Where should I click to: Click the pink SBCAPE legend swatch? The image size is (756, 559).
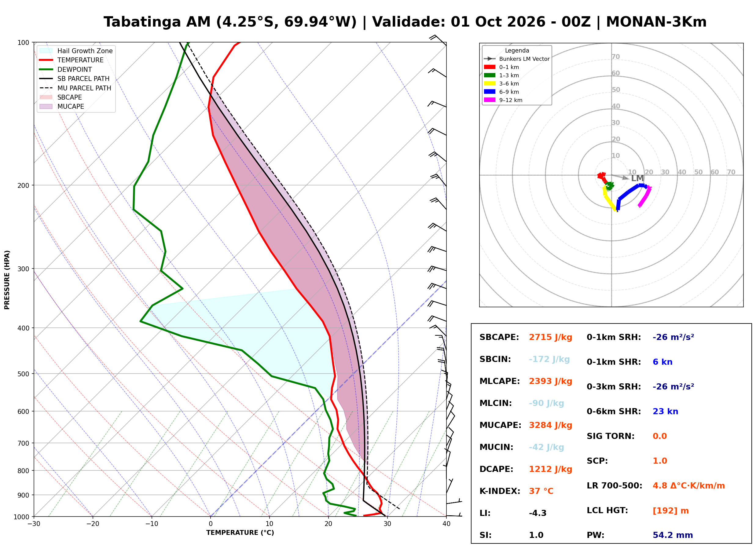pyautogui.click(x=46, y=97)
